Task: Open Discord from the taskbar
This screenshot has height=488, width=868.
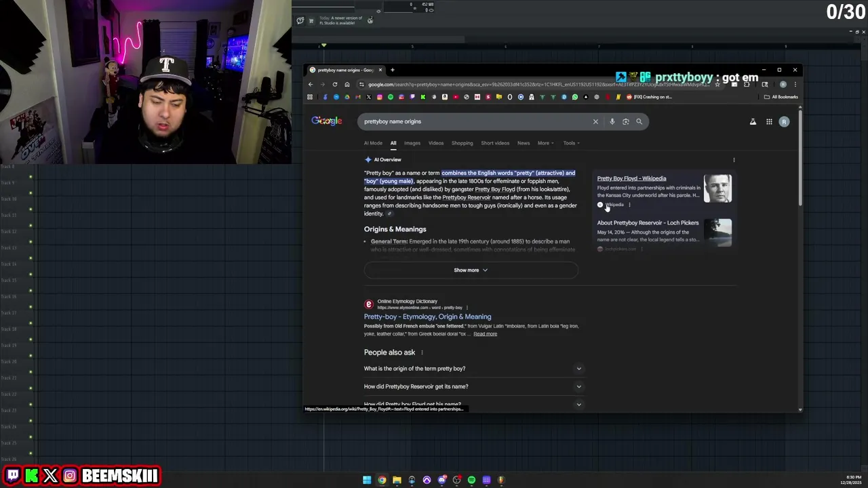Action: [x=441, y=480]
